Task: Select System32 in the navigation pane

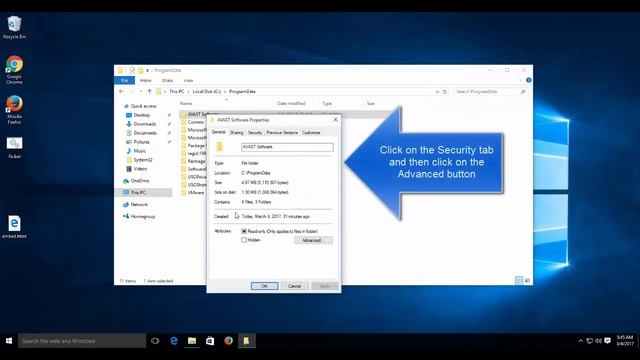Action: tap(140, 160)
